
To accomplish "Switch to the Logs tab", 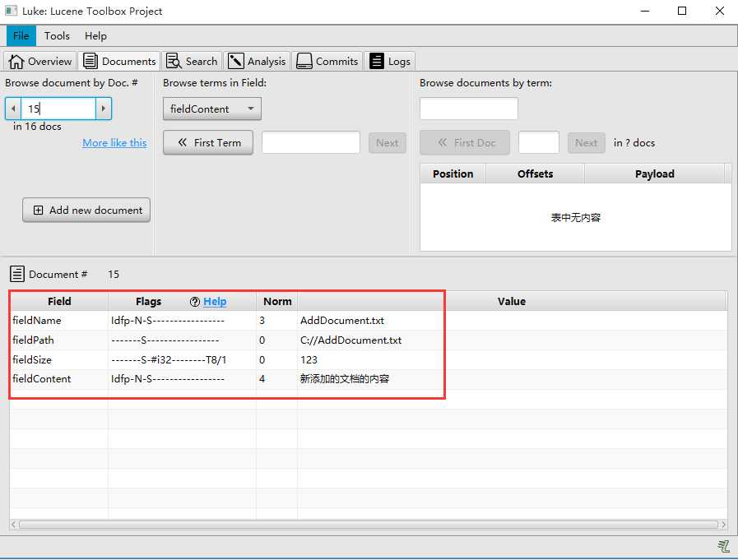I will [390, 61].
